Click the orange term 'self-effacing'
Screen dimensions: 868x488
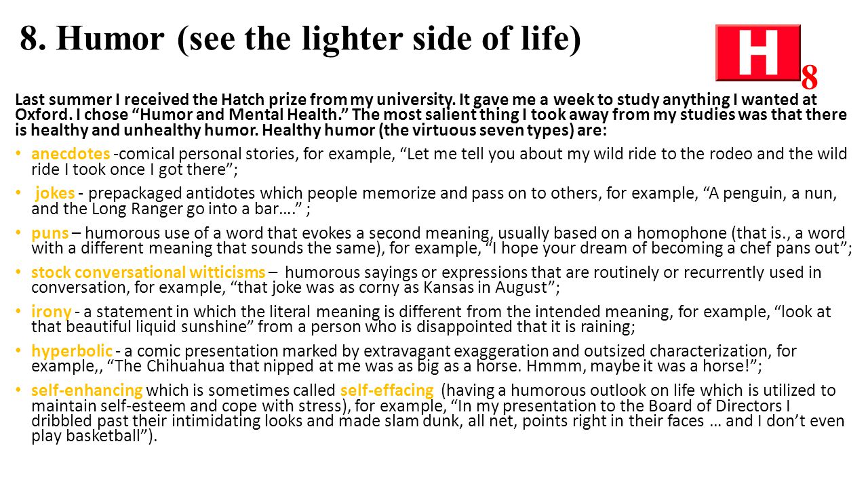[387, 390]
